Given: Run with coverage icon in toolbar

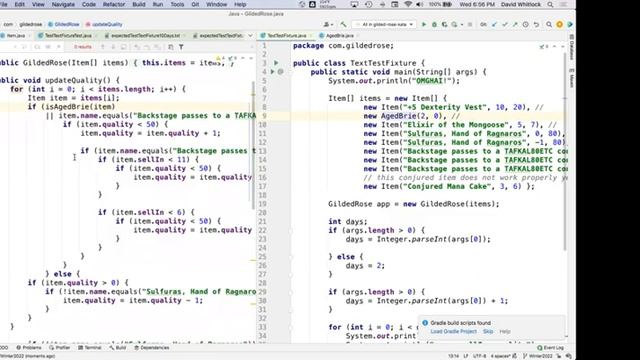Looking at the screenshot, I should click(x=444, y=24).
